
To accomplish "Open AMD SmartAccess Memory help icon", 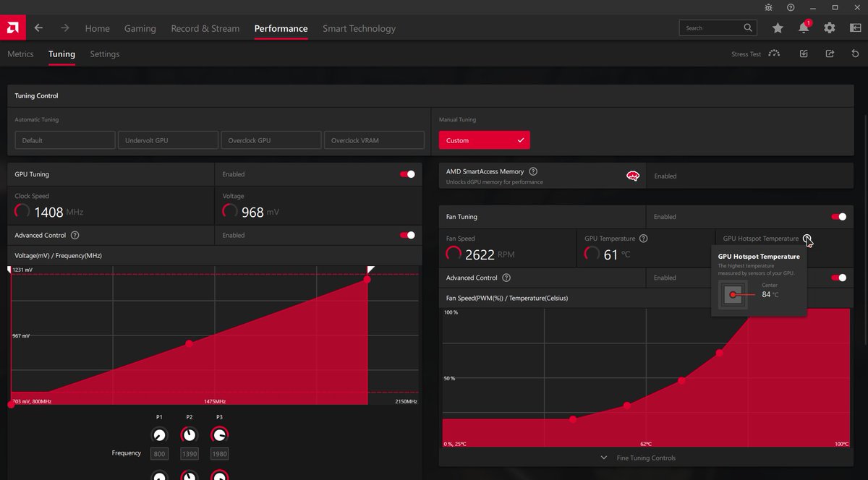I will click(533, 171).
